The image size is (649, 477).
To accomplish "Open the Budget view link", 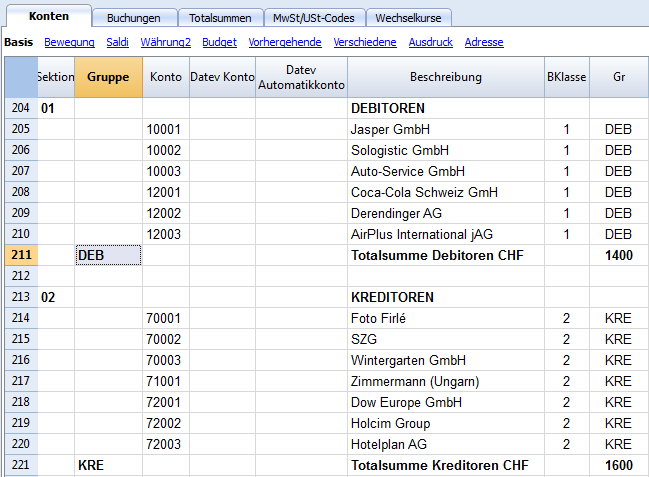I will (x=219, y=42).
